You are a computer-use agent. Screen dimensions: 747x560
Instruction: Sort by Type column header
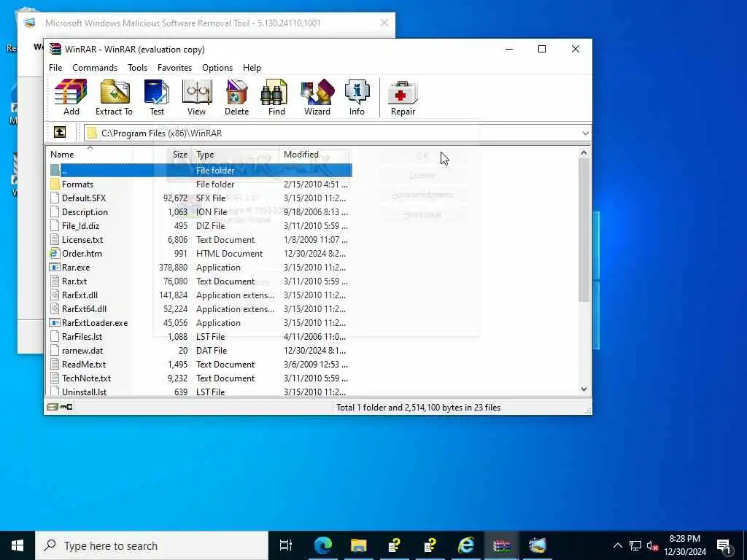pyautogui.click(x=236, y=155)
